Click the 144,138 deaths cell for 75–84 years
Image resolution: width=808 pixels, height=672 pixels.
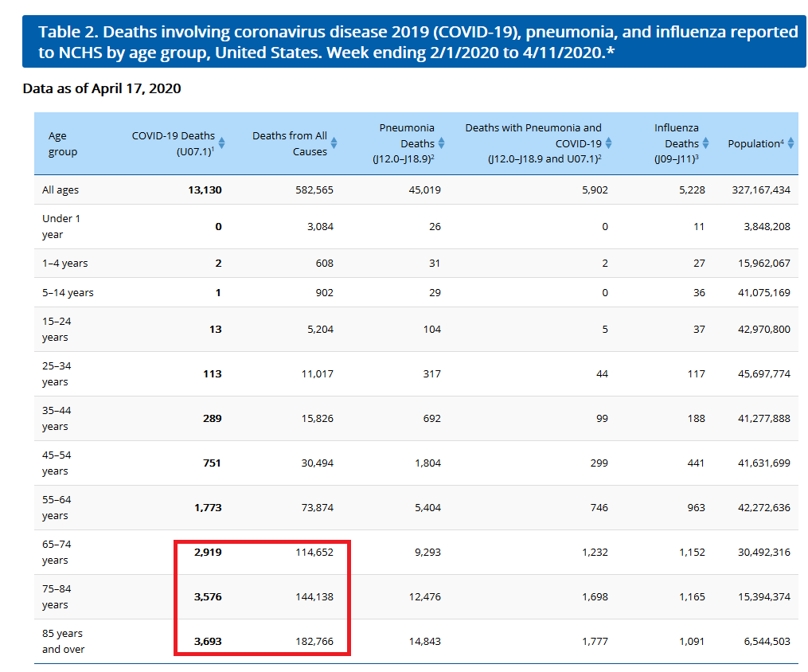point(314,596)
